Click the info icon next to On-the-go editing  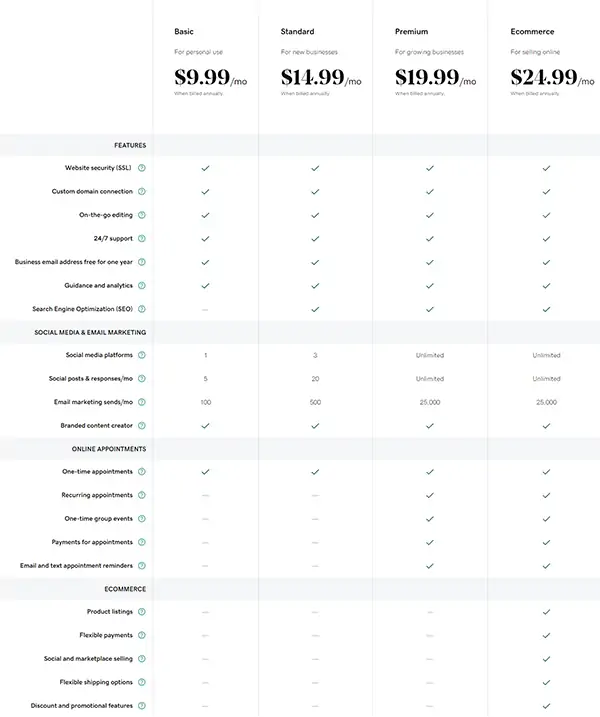(x=142, y=215)
